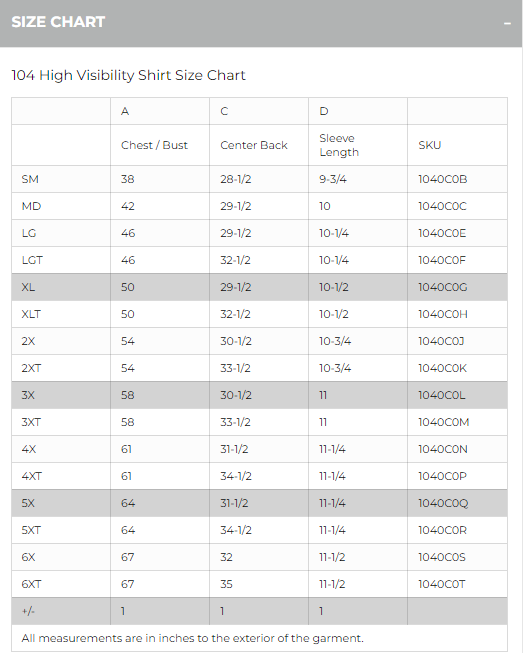Screen dimensions: 525x653
Task: Click the Chest / Bust column header
Action: coord(154,145)
